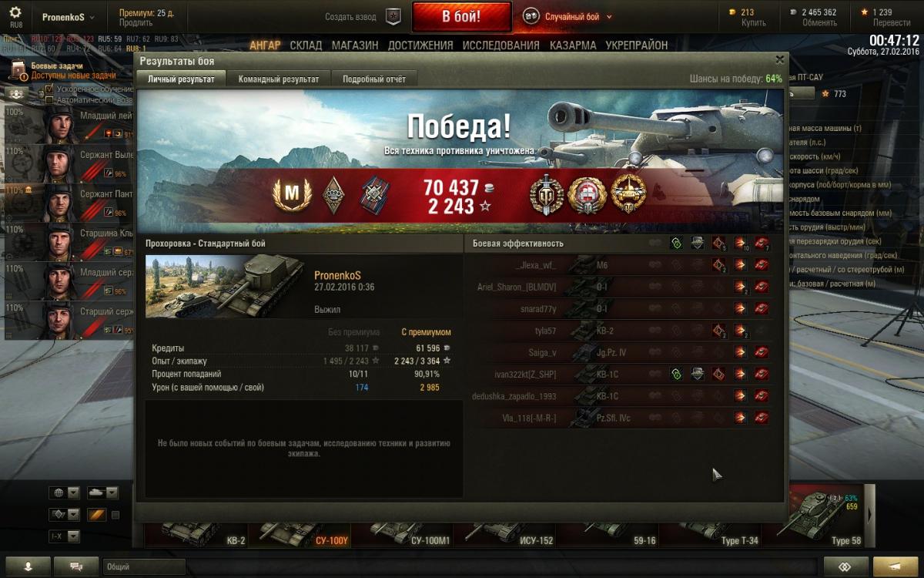This screenshot has width=924, height=578.
Task: Click the Mastery badge M medal
Action: tap(291, 196)
